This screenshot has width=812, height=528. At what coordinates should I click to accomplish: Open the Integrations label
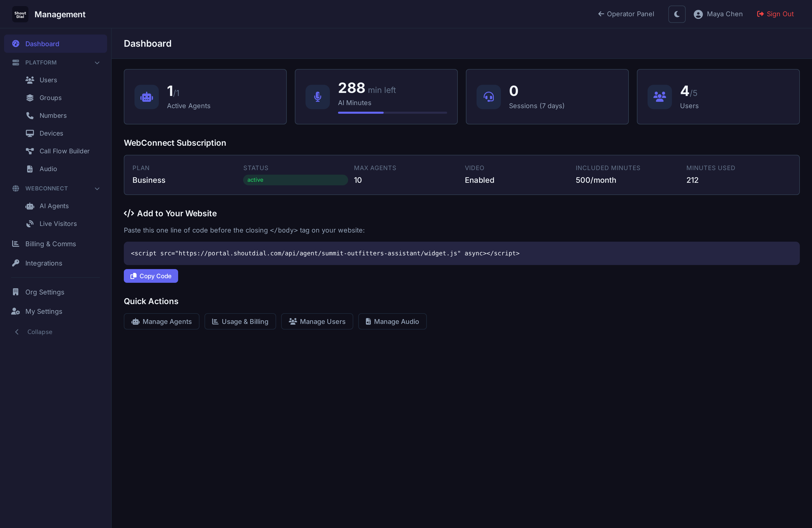(44, 263)
